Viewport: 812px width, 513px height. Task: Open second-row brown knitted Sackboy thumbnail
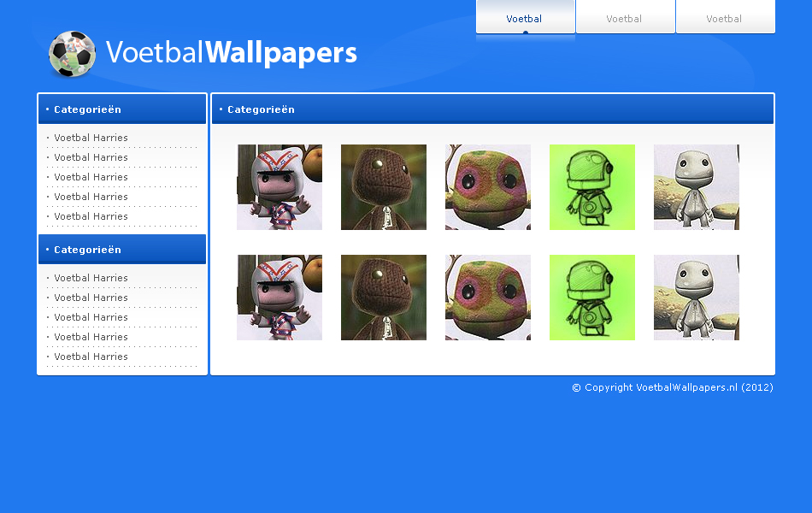click(384, 298)
